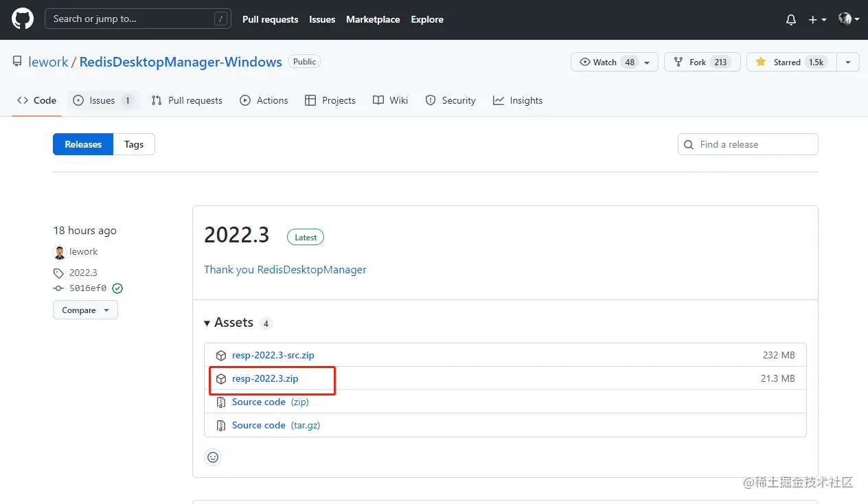This screenshot has height=504, width=868.
Task: Open commit 5016ef0
Action: pos(88,288)
